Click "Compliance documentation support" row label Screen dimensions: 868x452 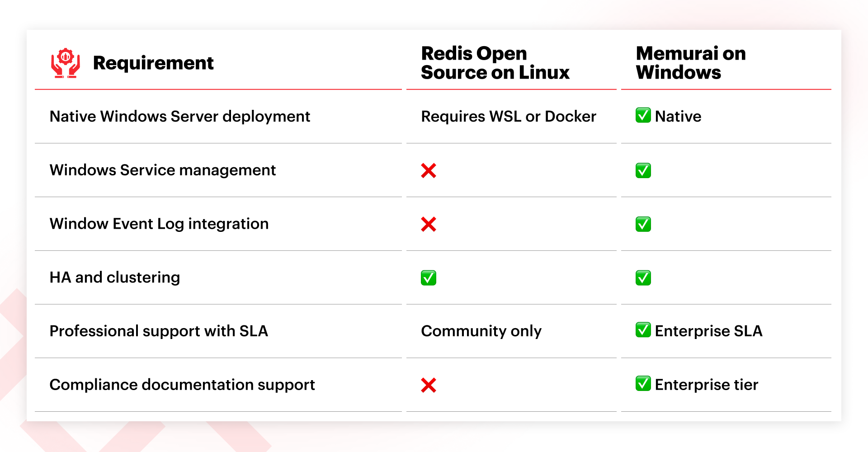(x=182, y=385)
